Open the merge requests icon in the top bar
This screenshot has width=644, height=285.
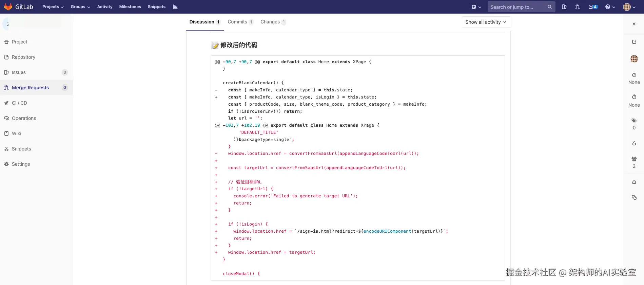coord(578,7)
